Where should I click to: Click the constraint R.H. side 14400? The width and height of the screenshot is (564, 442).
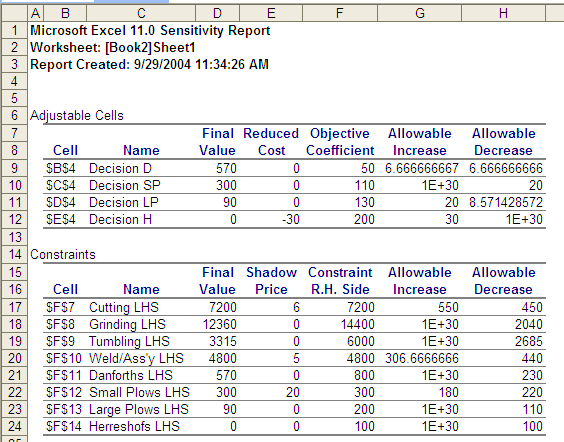coord(358,324)
